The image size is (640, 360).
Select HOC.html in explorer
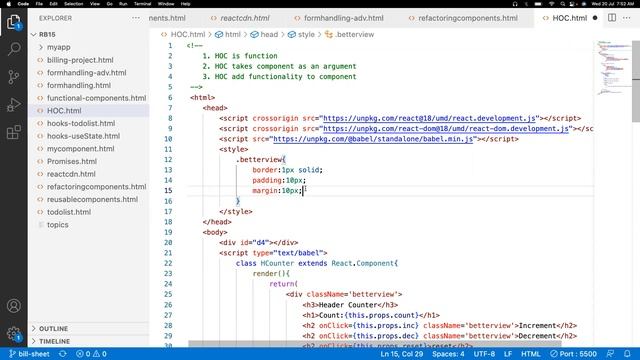89,111
